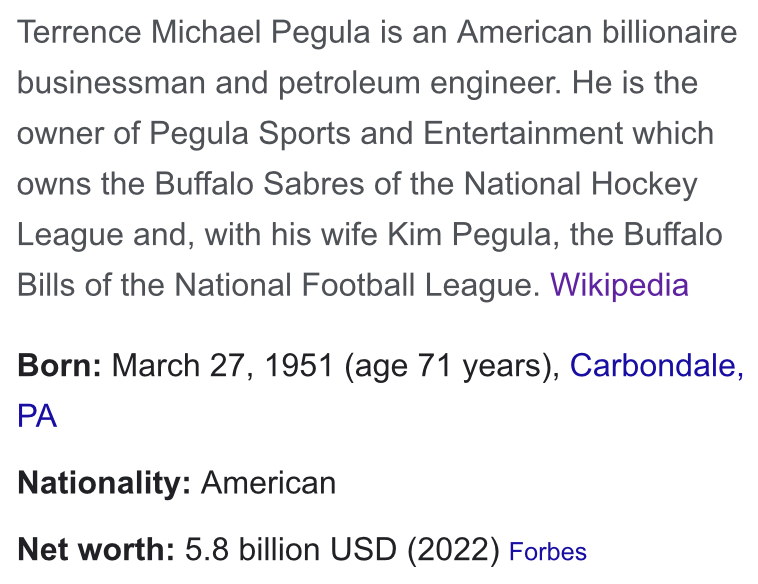
Task: Click Pegula Sports and Entertainment text
Action: 431,133
